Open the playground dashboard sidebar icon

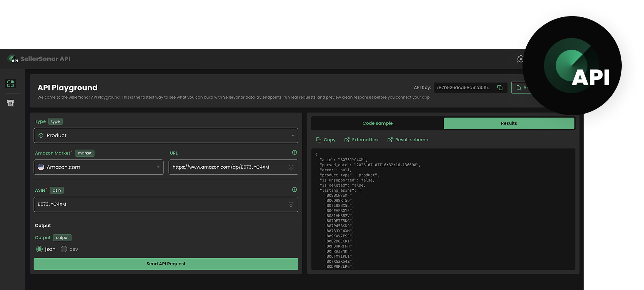click(x=10, y=83)
